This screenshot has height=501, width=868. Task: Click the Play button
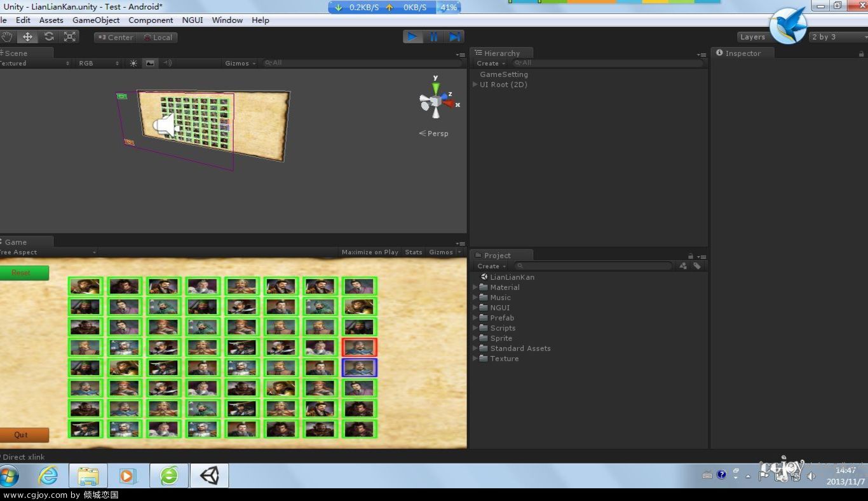coord(413,37)
